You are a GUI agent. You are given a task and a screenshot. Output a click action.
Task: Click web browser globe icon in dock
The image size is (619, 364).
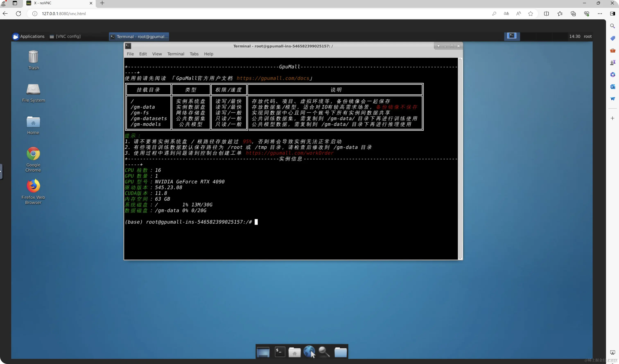[x=309, y=352]
